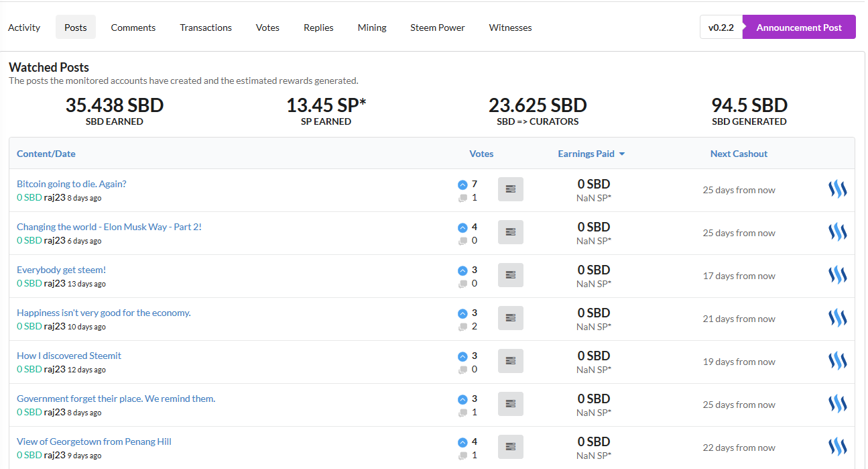868x469 pixels.
Task: Open Steemit icon for Everybody get steem post
Action: [x=837, y=275]
